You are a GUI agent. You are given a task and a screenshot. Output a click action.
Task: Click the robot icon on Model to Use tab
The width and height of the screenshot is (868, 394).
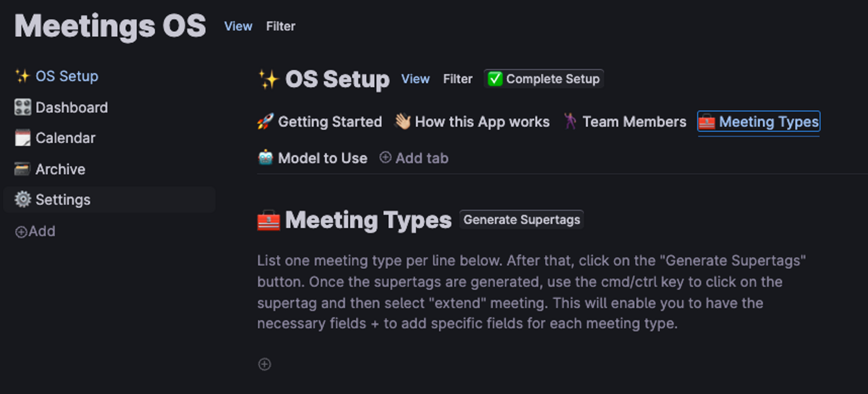tap(266, 158)
